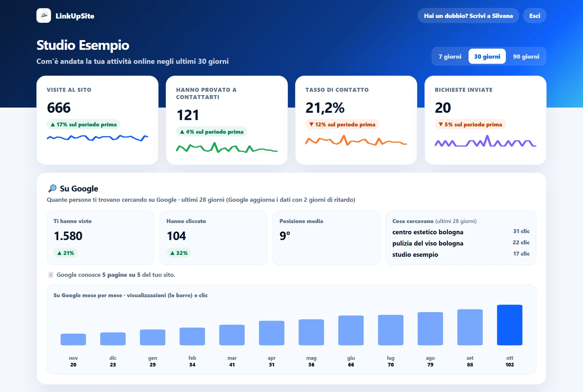Click the value 121 under Hanno provato a contattarti
The height and width of the screenshot is (392, 583).
tap(188, 115)
